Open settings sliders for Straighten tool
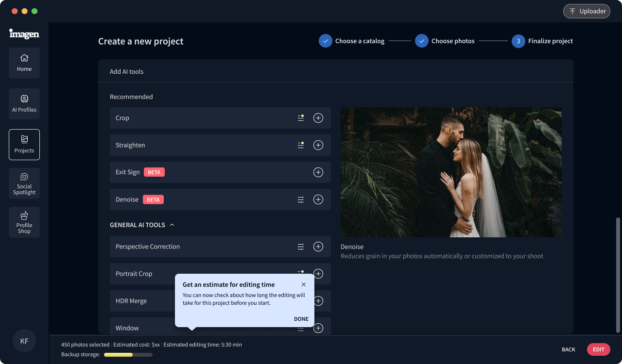Screen dimensions: 622x364 pos(301,145)
